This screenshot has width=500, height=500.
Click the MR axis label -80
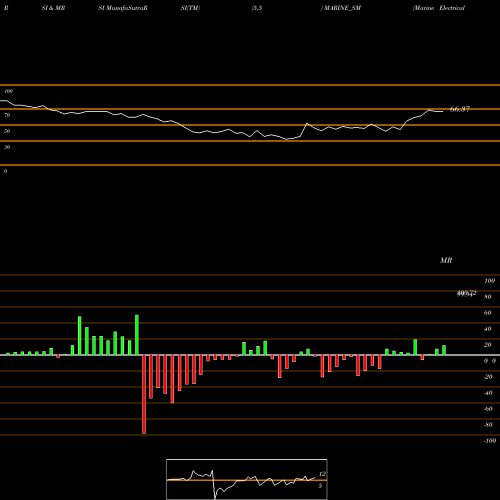488,425
